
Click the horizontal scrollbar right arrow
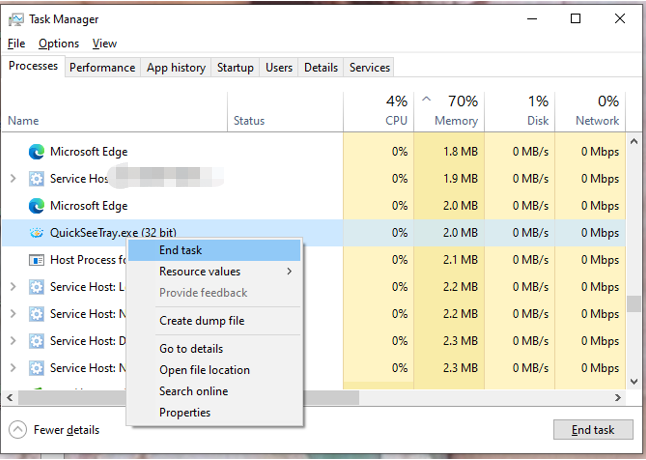[618, 397]
